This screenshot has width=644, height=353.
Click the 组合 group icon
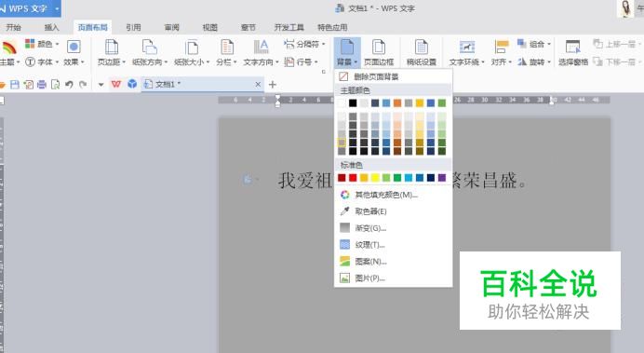click(521, 44)
